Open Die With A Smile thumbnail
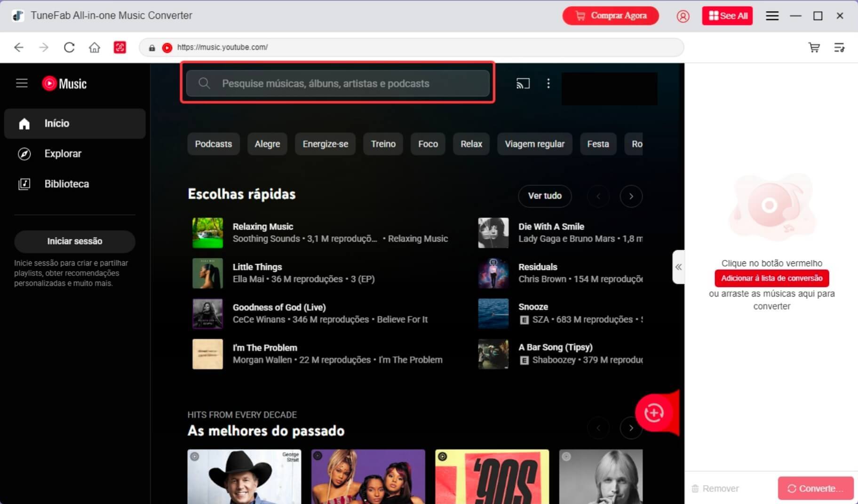This screenshot has width=858, height=504. point(493,233)
